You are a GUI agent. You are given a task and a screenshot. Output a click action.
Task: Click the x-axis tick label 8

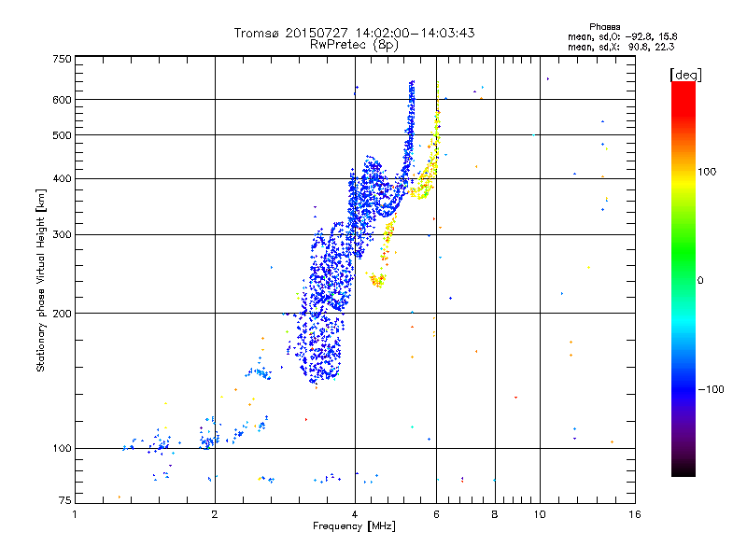[495, 514]
